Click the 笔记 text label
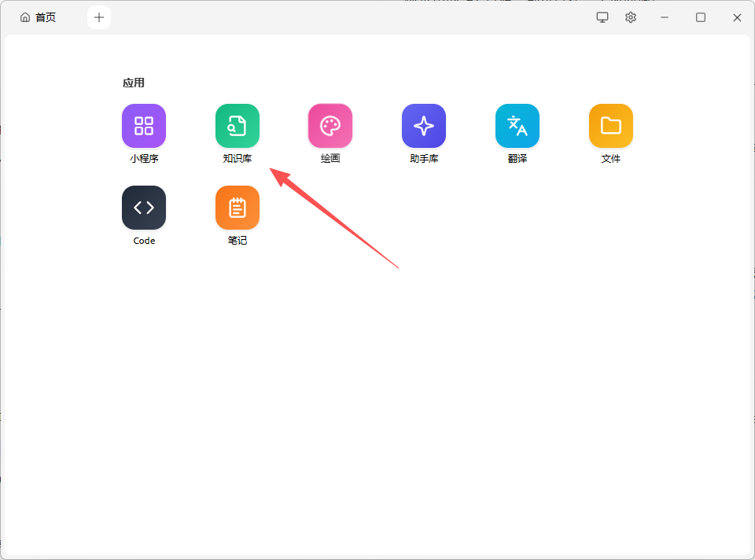 (238, 241)
